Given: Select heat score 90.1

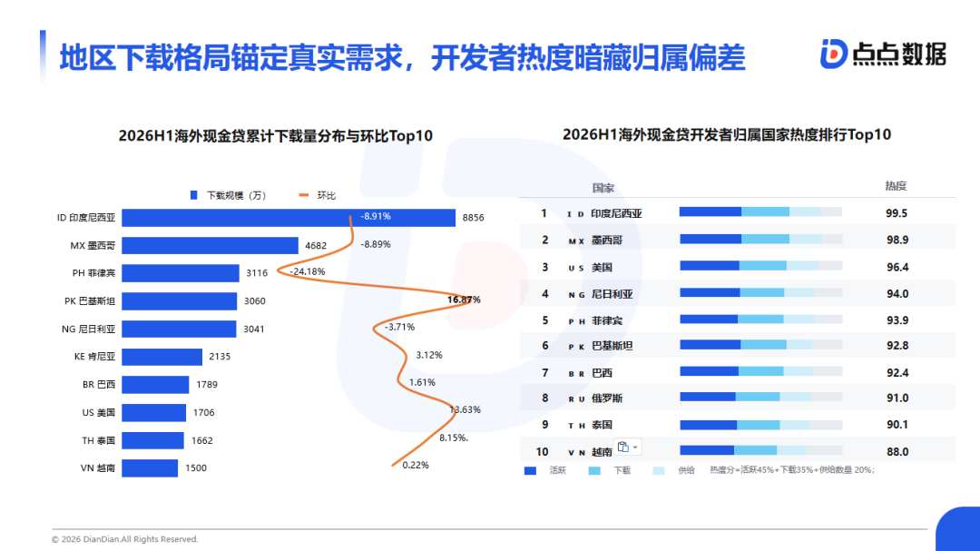Looking at the screenshot, I should tap(897, 425).
